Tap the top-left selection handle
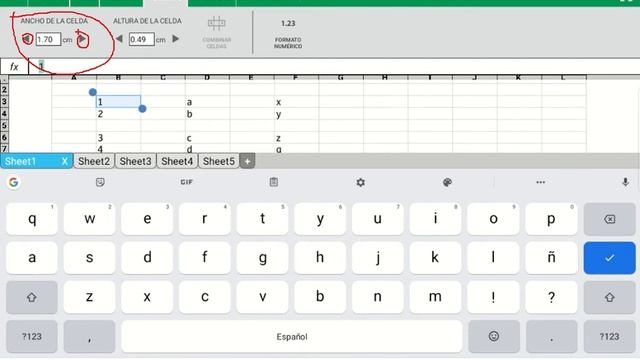 pos(93,92)
